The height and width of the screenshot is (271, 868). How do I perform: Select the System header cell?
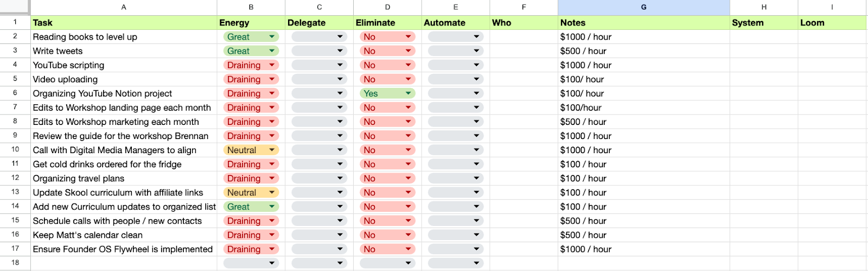764,23
